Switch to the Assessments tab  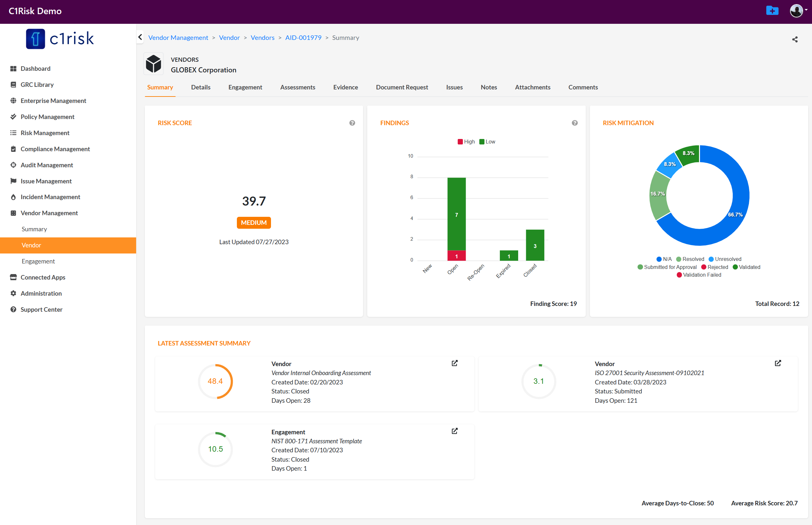(x=297, y=87)
